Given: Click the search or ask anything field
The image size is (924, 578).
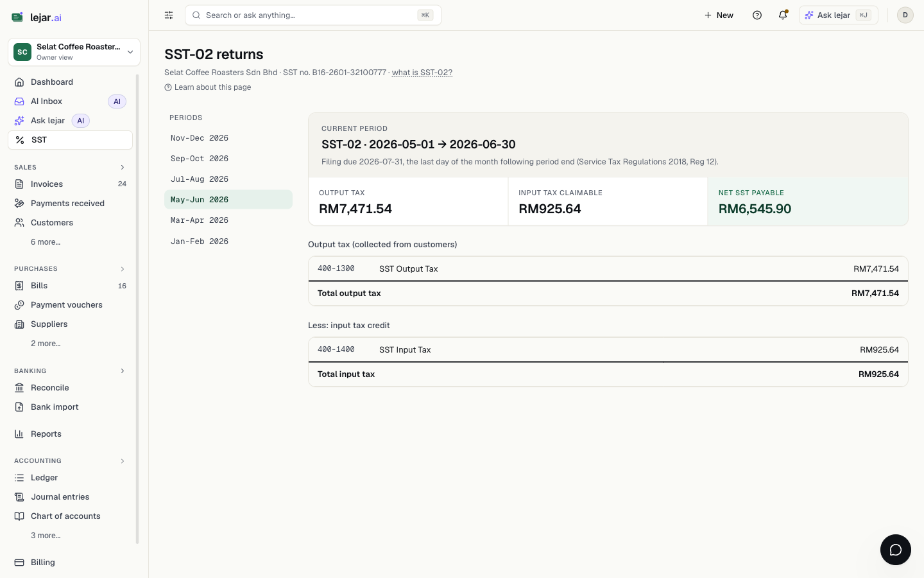Looking at the screenshot, I should point(313,15).
